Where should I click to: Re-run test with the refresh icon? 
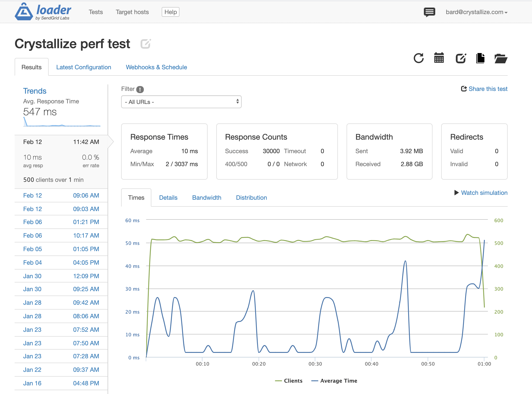[x=418, y=58]
